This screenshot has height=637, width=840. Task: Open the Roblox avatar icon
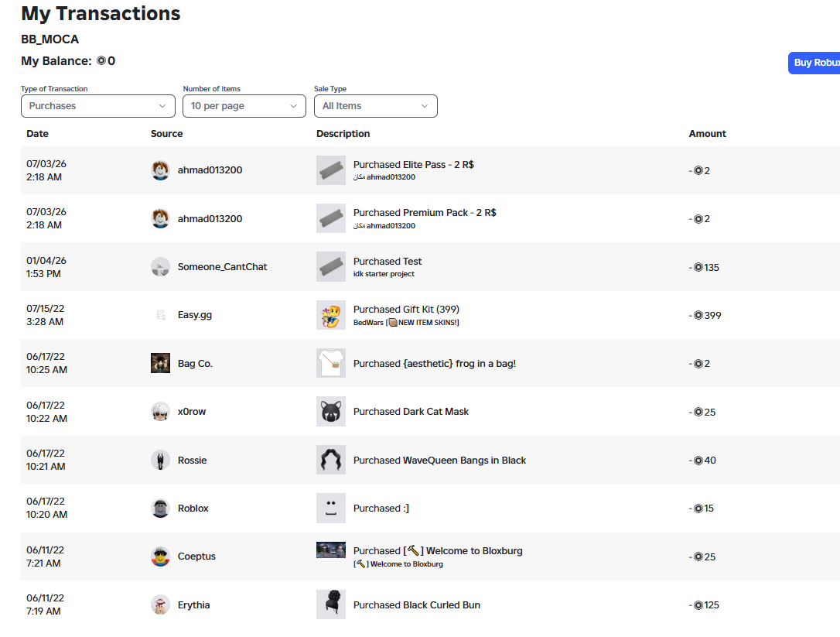(x=160, y=509)
